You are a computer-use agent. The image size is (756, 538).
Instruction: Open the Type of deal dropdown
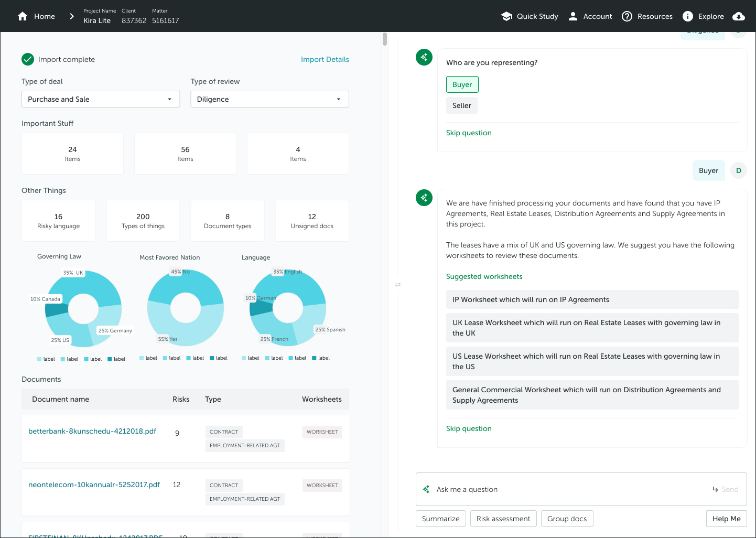101,99
